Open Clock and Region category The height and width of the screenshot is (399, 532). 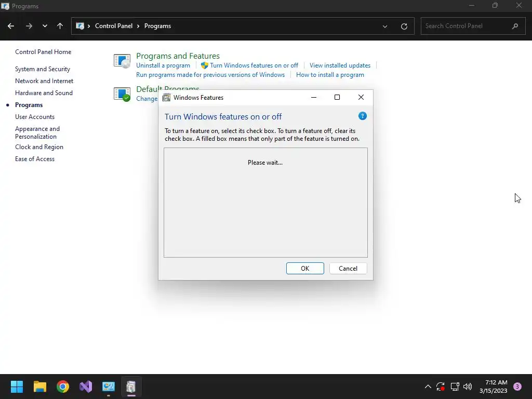[39, 147]
